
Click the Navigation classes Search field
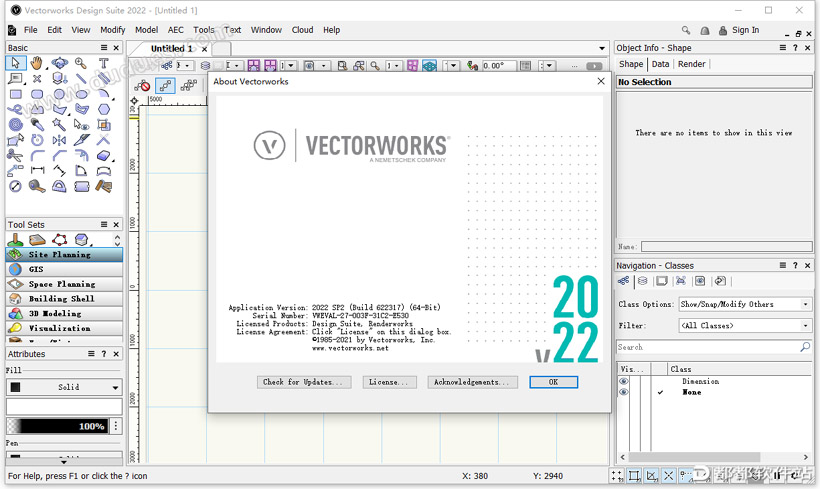tap(714, 347)
